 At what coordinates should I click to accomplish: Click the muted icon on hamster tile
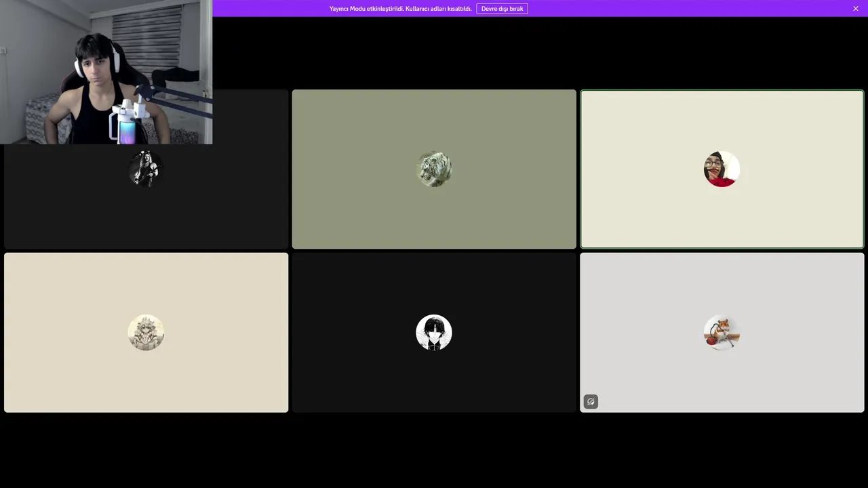click(x=591, y=402)
